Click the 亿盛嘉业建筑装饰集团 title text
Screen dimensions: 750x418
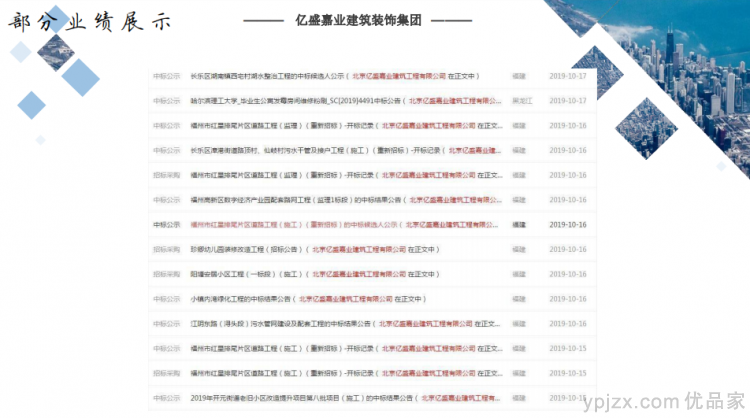pos(358,21)
